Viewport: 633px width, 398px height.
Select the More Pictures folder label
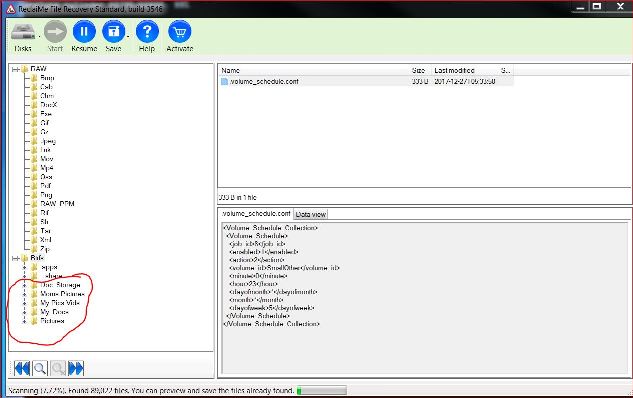pyautogui.click(x=62, y=294)
